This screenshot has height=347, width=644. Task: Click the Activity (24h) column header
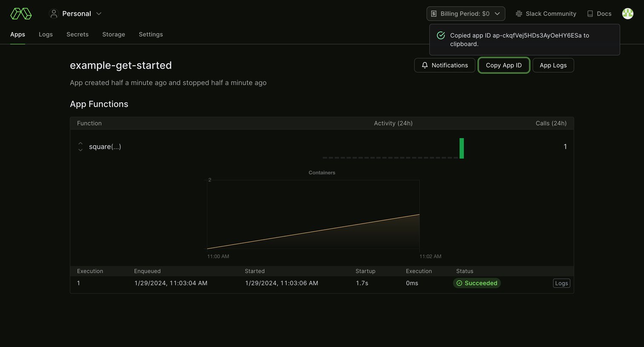coord(393,123)
